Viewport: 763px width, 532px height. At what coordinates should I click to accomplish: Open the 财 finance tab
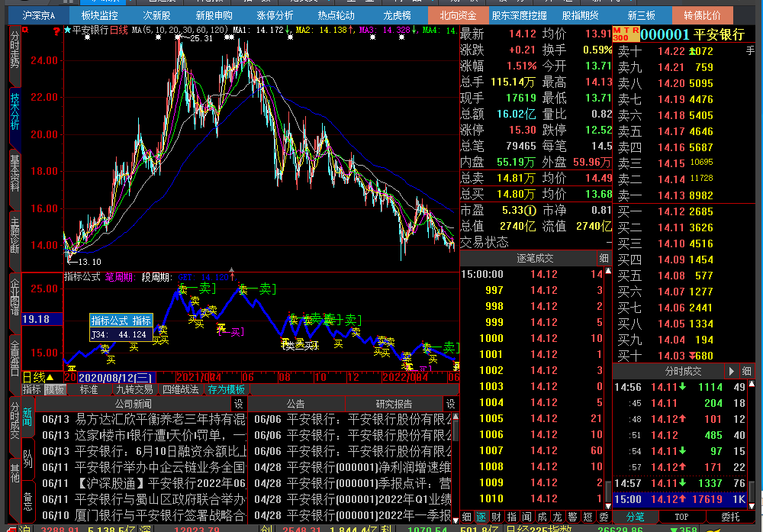point(496,517)
